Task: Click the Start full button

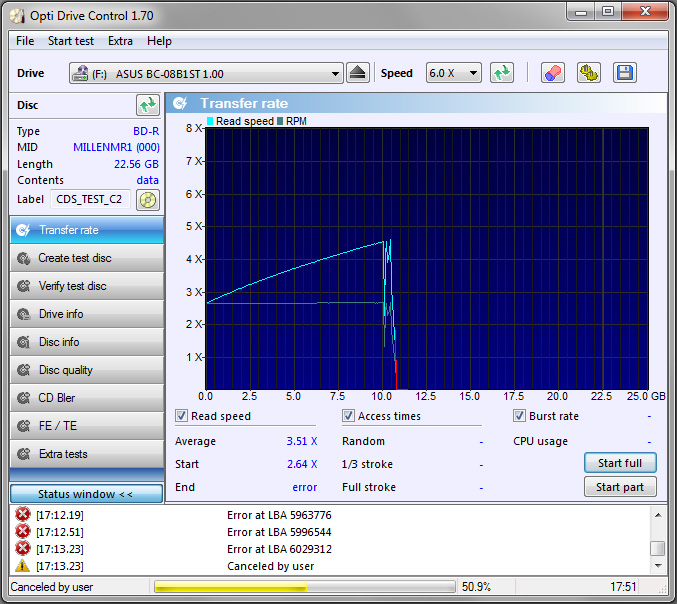Action: [620, 463]
